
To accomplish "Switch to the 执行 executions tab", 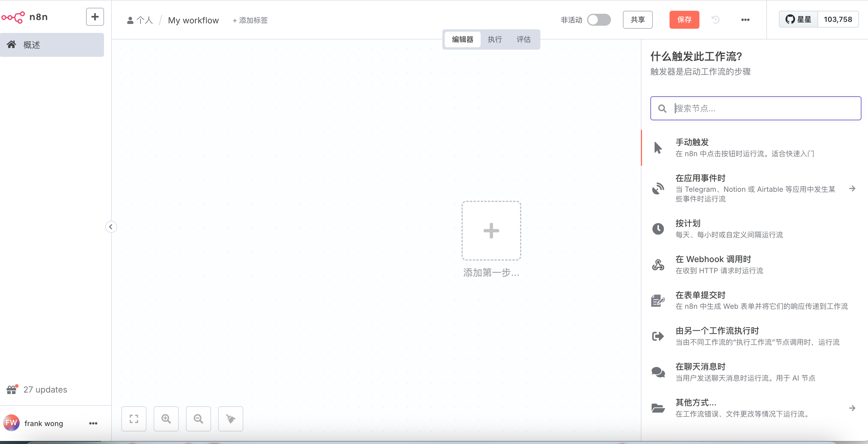I will (495, 39).
